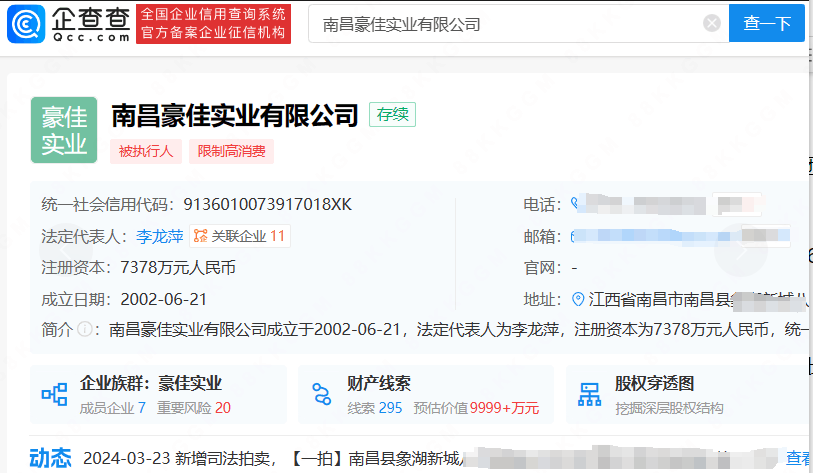Click the 股权穿透图 structure icon

point(590,395)
